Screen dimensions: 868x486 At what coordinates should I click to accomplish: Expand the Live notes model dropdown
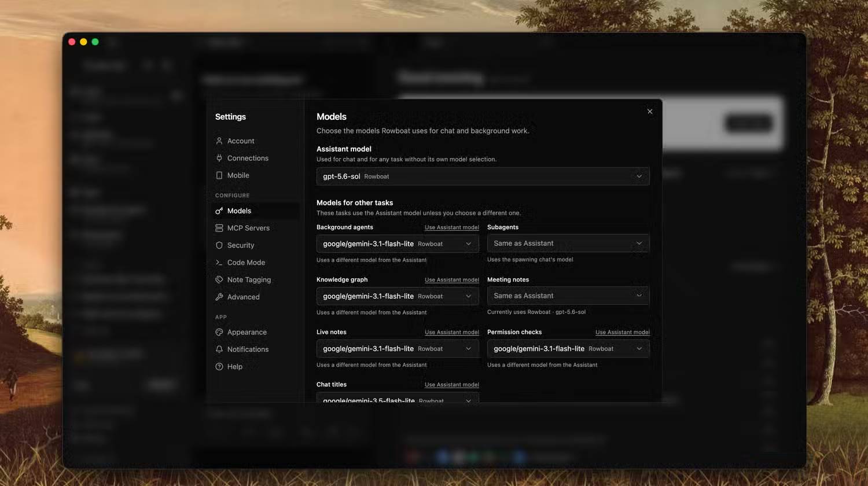pyautogui.click(x=398, y=349)
